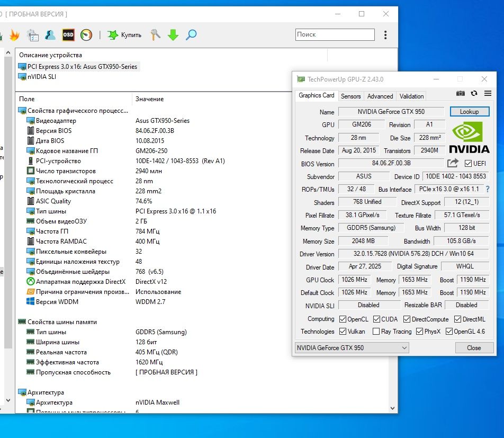
Task: Click the Bus Interface question mark
Action: 488,189
